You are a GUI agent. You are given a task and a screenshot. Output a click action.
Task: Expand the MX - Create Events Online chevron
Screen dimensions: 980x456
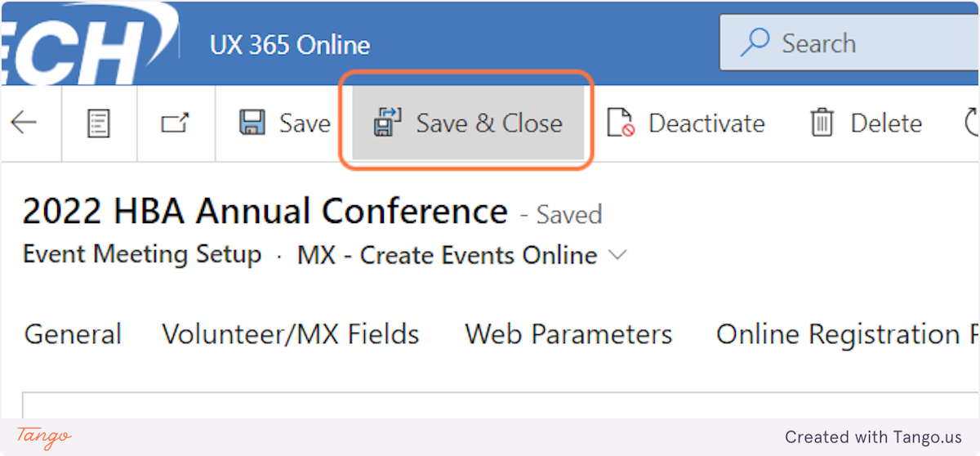[x=618, y=255]
